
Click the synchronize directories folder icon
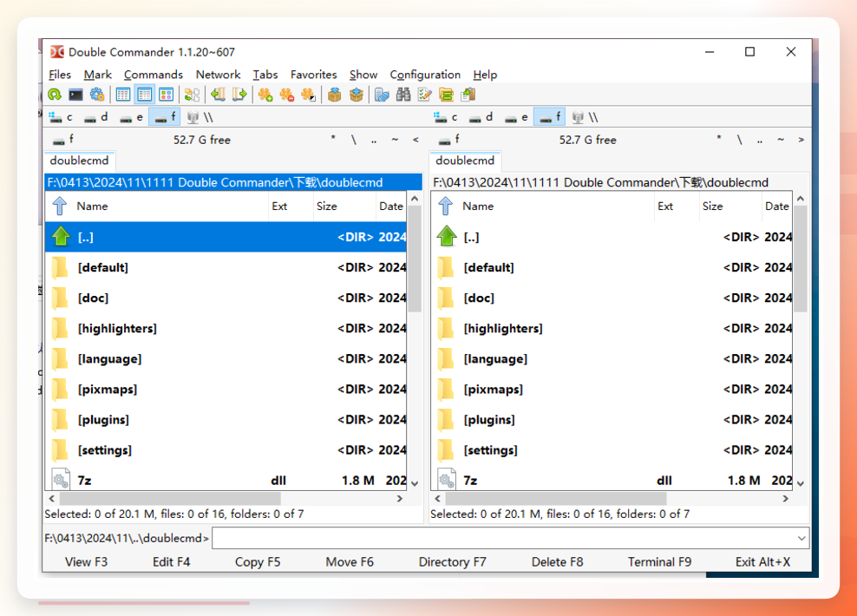point(447,95)
